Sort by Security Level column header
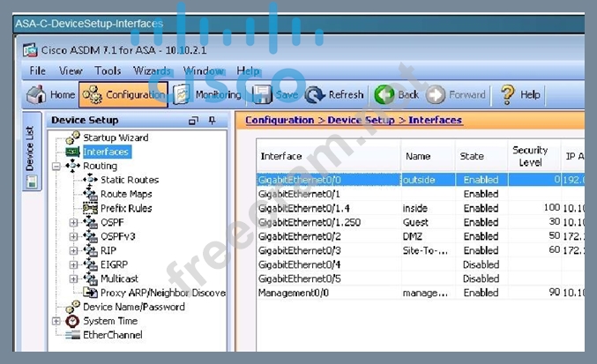The image size is (597, 364). (530, 156)
